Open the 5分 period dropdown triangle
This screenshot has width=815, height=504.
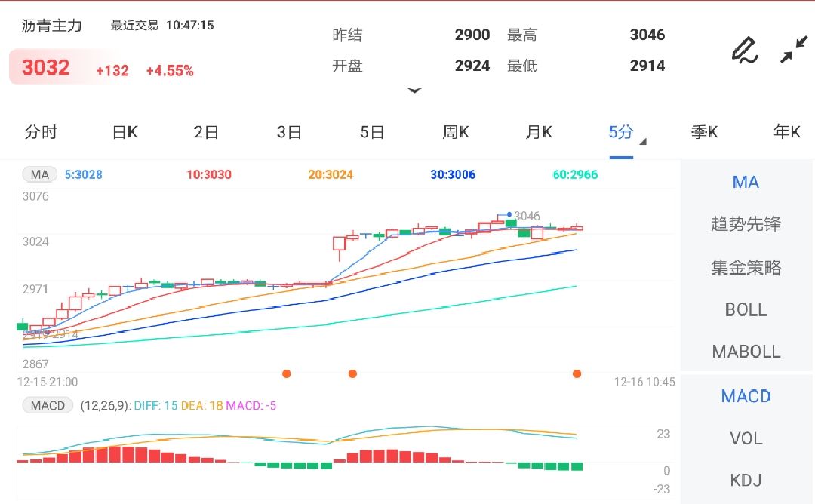[x=643, y=141]
